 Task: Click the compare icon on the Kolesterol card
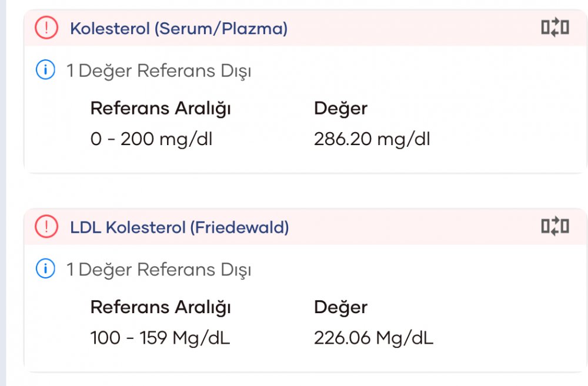[555, 28]
